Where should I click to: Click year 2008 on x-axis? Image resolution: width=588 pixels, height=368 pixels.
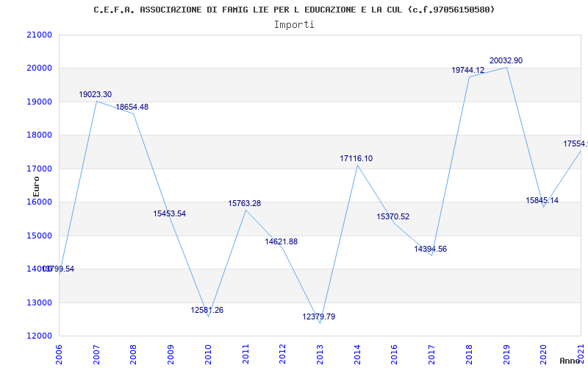[x=134, y=354]
